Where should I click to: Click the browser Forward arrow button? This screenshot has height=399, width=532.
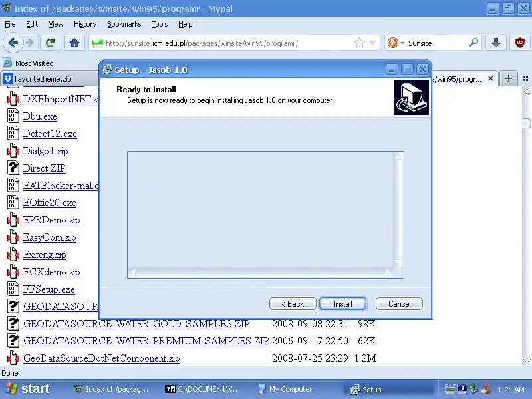click(30, 43)
